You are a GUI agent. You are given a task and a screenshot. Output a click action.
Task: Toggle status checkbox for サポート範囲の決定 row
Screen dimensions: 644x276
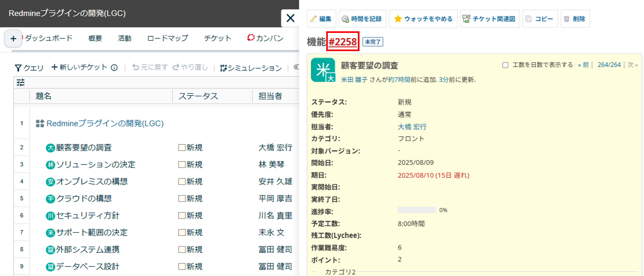(182, 233)
